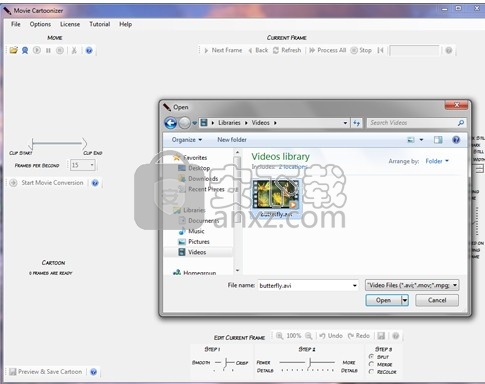Zoom out on current frame

click(x=309, y=336)
